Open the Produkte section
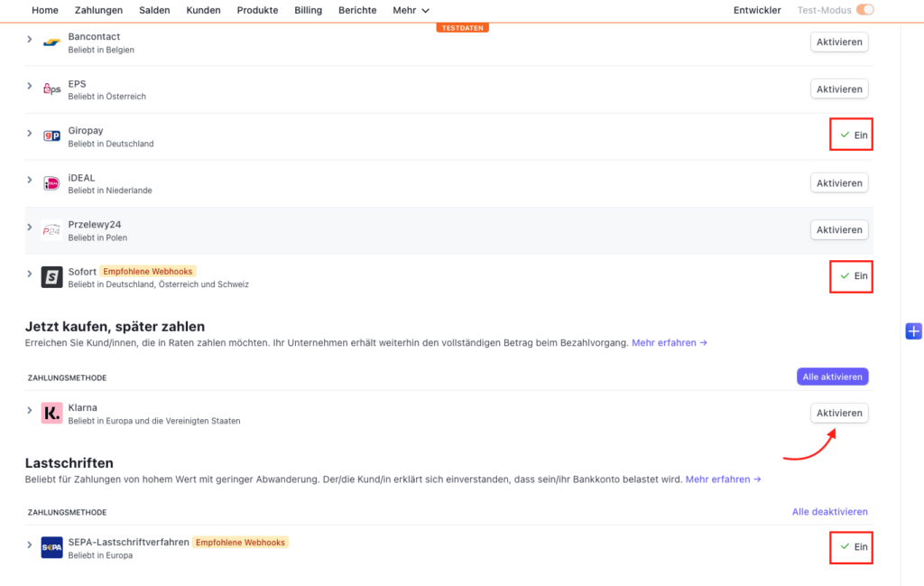924x586 pixels. pyautogui.click(x=257, y=10)
